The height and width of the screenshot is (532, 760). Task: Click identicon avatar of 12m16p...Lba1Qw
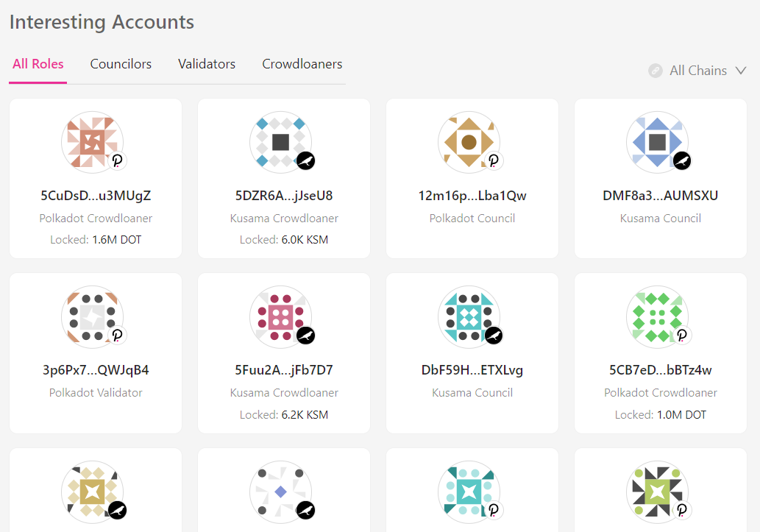coord(469,142)
